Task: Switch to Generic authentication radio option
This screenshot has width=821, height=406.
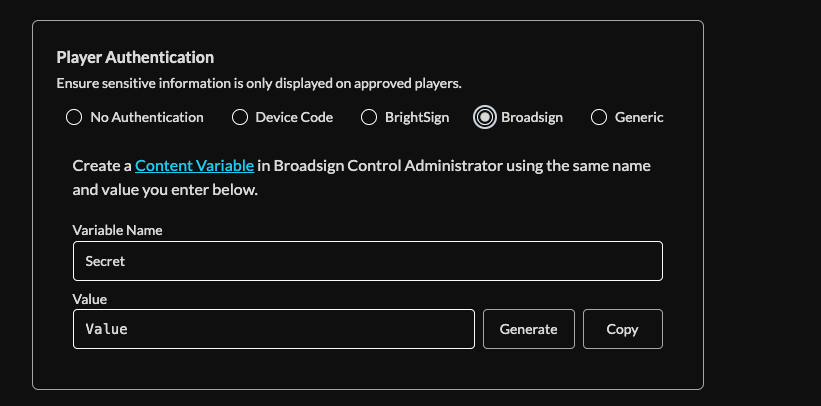Action: click(599, 117)
